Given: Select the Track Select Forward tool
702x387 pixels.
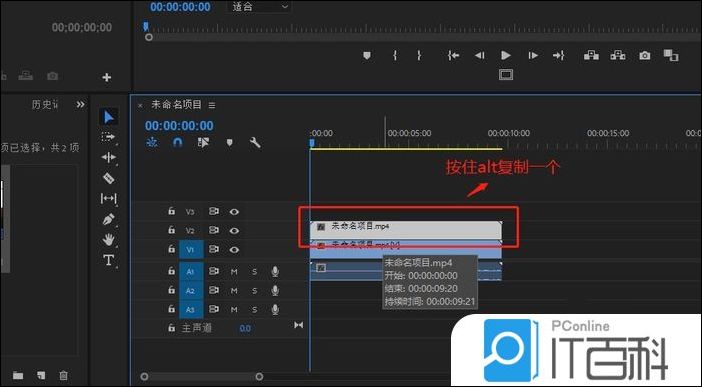Looking at the screenshot, I should [108, 137].
